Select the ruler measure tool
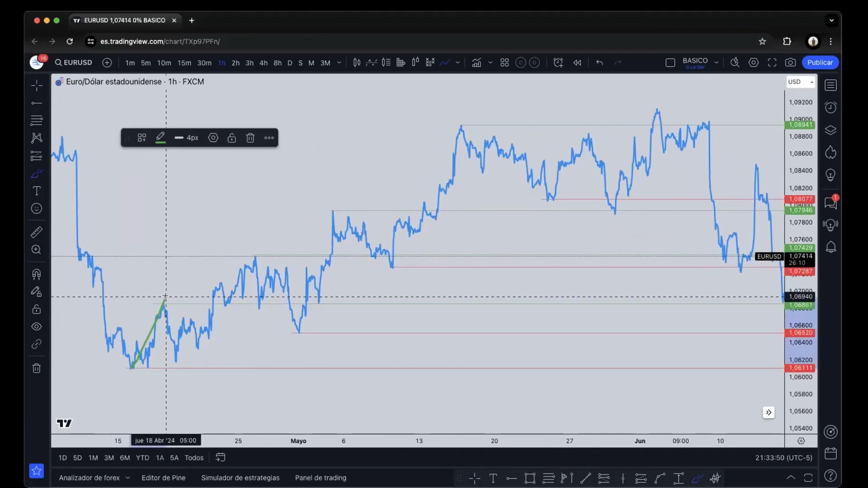 point(37,232)
